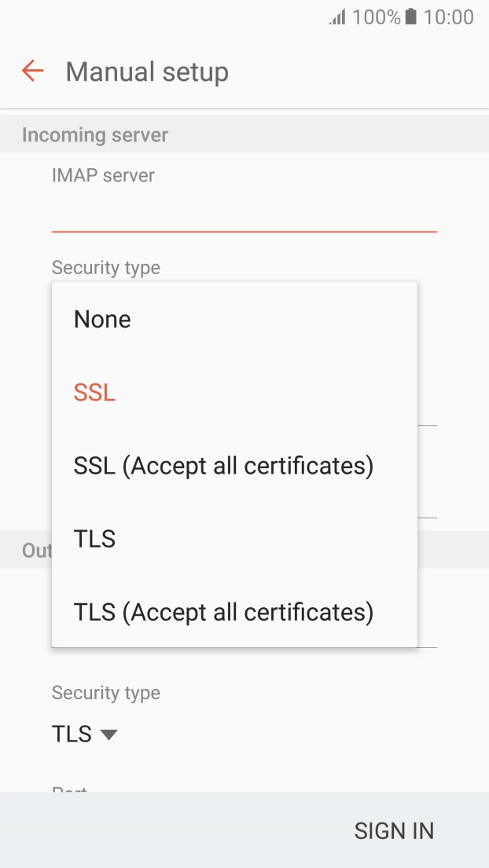Select TLS from the security list
The image size is (489, 868).
(x=94, y=538)
